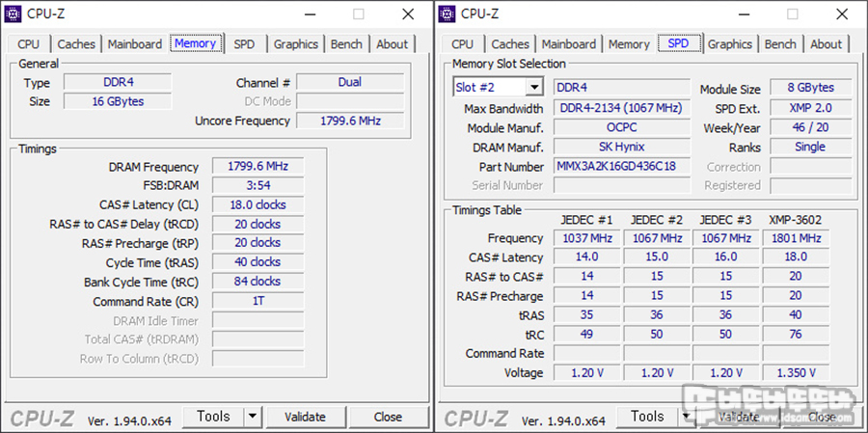Open Mainboard tab in right window
Image resolution: width=868 pixels, height=433 pixels.
tap(569, 44)
